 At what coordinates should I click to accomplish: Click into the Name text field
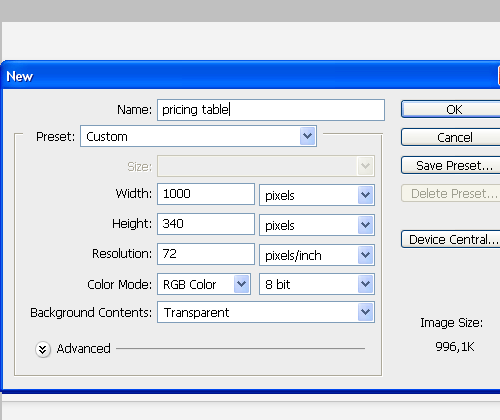click(271, 110)
